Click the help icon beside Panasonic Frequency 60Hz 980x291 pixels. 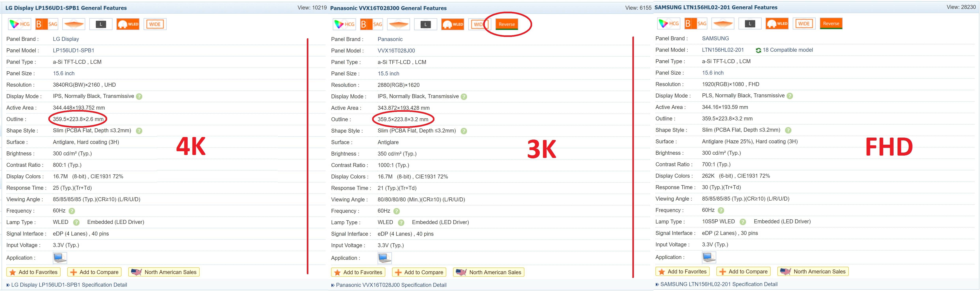coord(397,211)
